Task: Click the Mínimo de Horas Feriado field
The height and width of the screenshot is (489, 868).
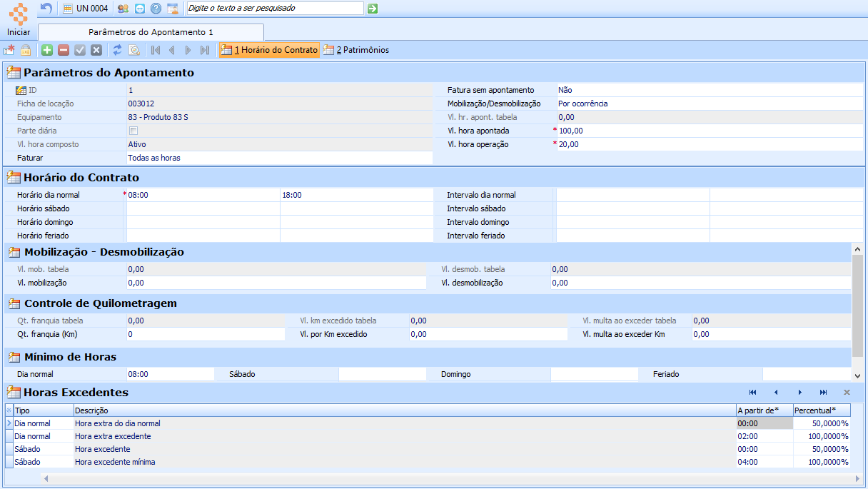Action: point(807,374)
